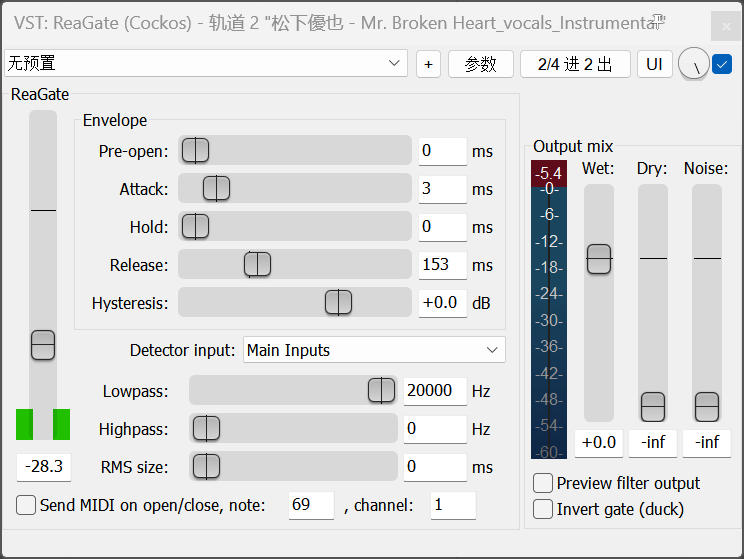Open the 参数 parameter menu
The width and height of the screenshot is (744, 559).
coord(480,64)
